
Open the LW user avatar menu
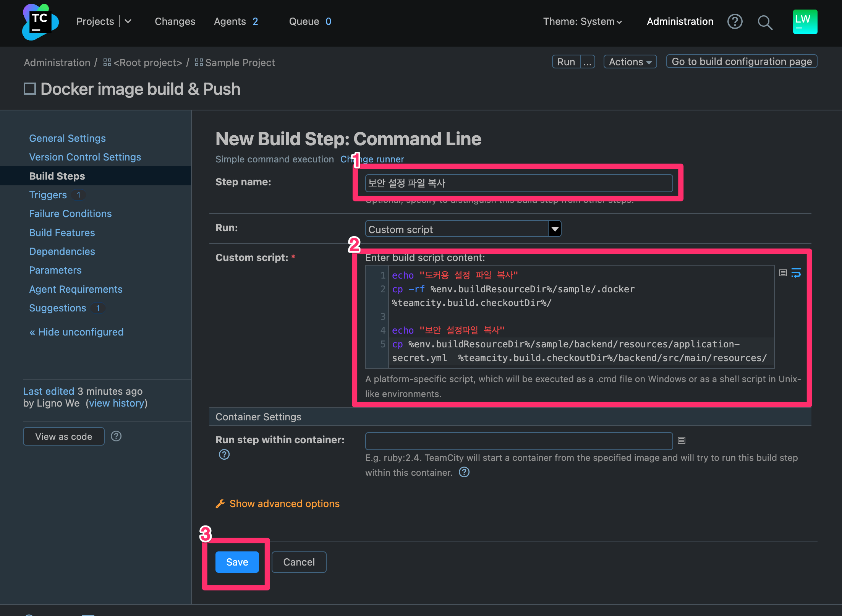[x=804, y=22]
